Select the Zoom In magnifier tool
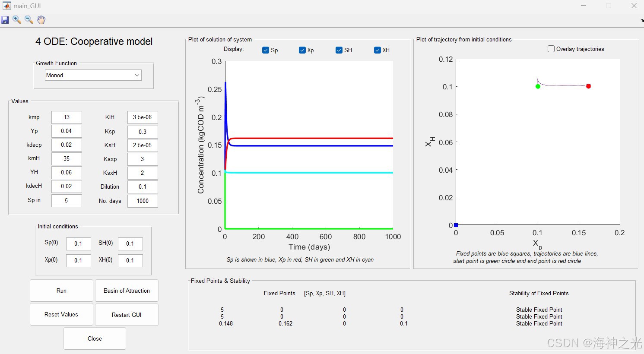This screenshot has height=354, width=644. tap(17, 20)
